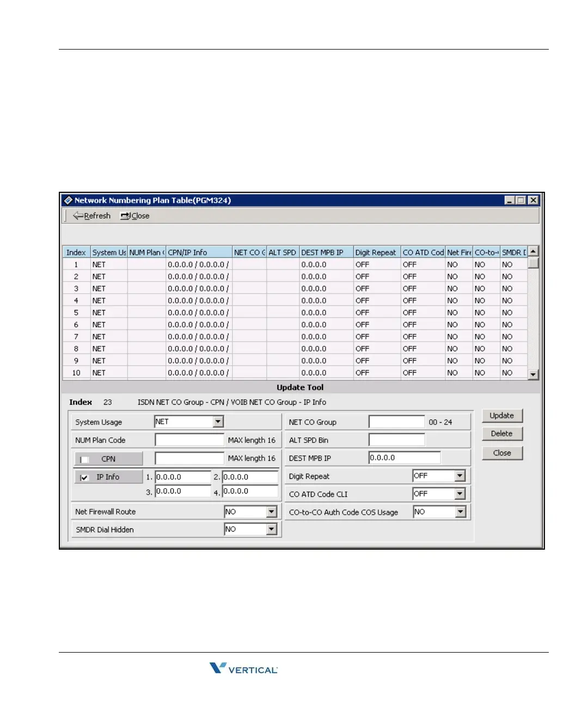
Task: Open the Digit Repeat dropdown
Action: 460,476
